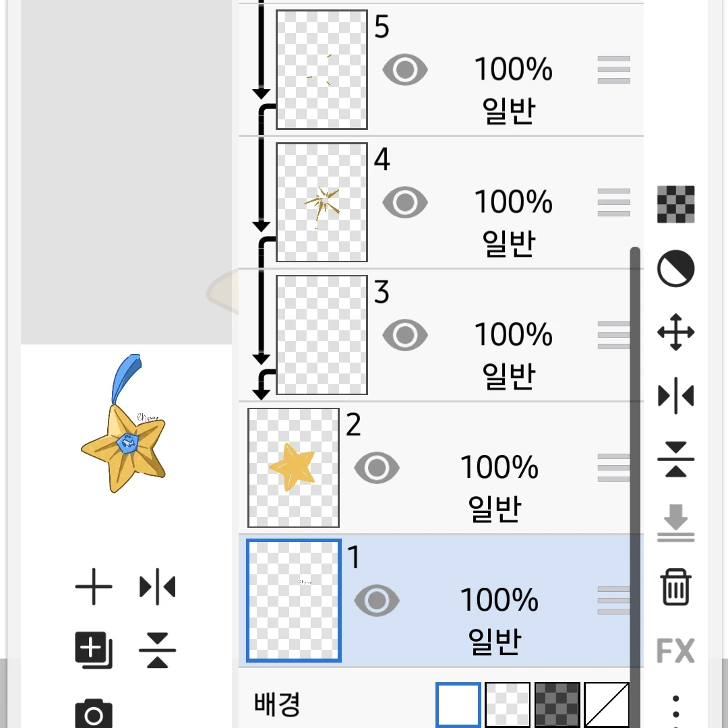Flip layer vertically in the right toolbar

pyautogui.click(x=675, y=459)
